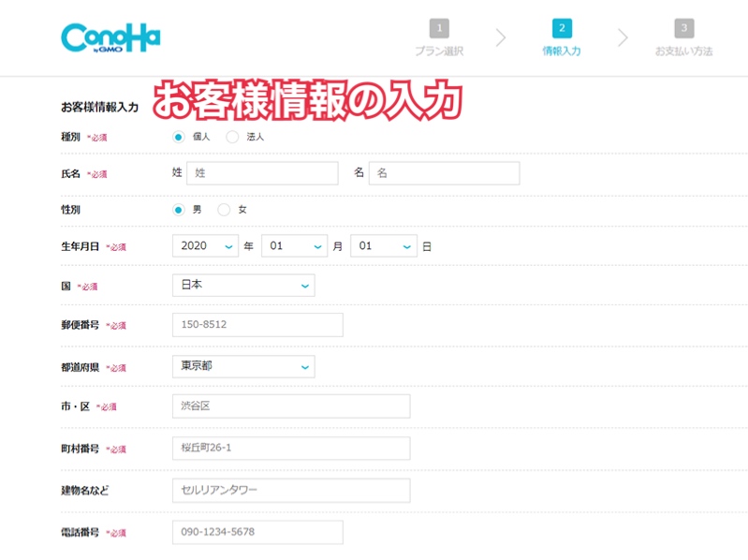
Task: Click step 1 number icon for プラン選択
Action: pos(439,28)
